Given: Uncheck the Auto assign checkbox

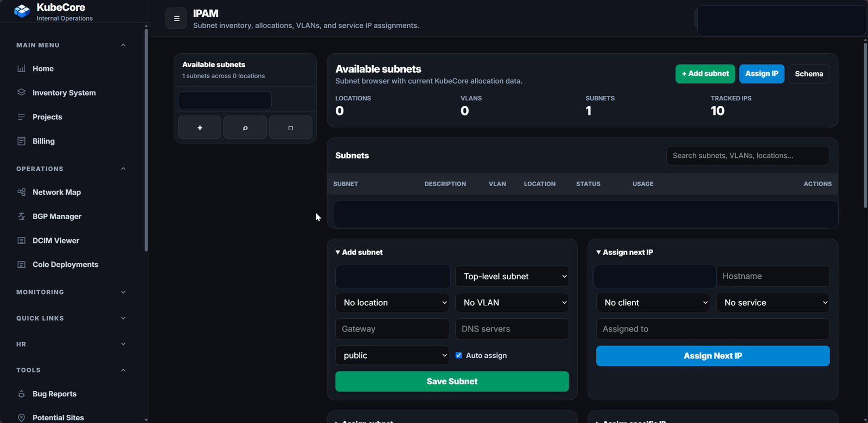Looking at the screenshot, I should point(458,355).
